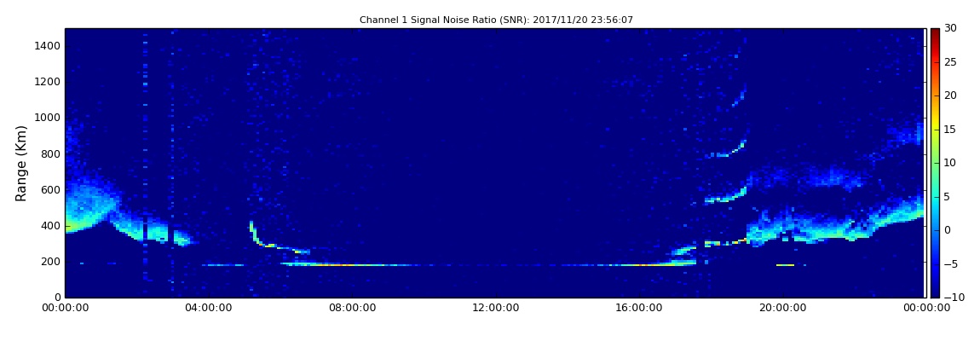Click the 'Range (Km)' y-axis label
Image resolution: width=980 pixels, height=347 pixels.
pos(21,163)
